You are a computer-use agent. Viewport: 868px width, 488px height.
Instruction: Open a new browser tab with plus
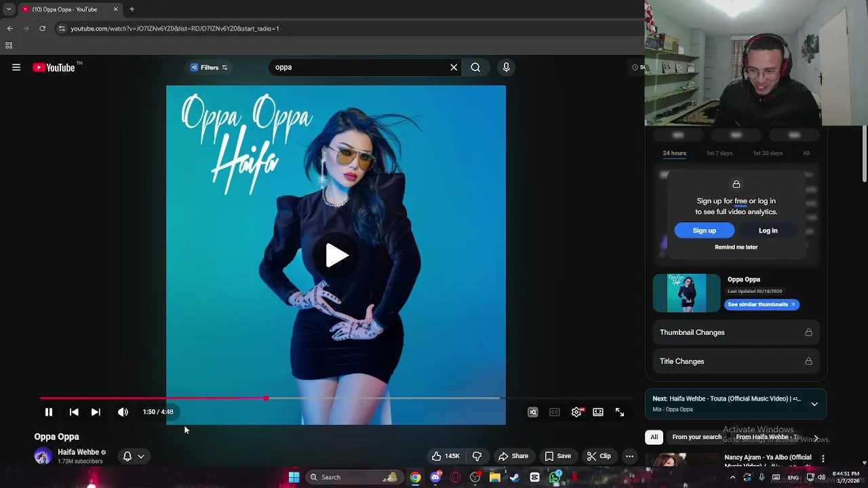click(x=132, y=9)
